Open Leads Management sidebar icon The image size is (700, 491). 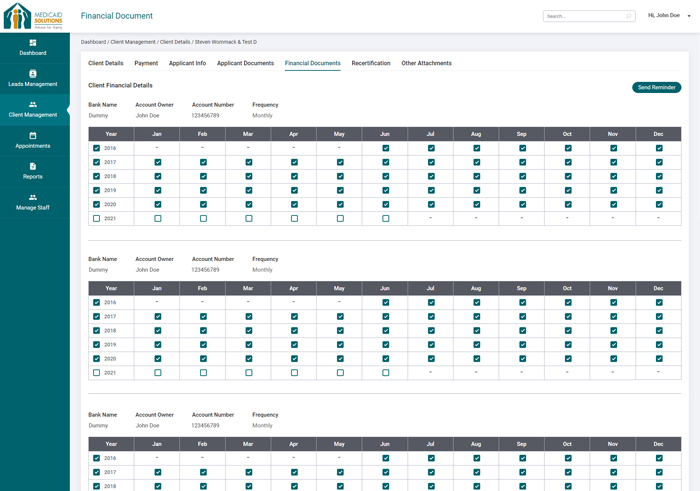33,74
